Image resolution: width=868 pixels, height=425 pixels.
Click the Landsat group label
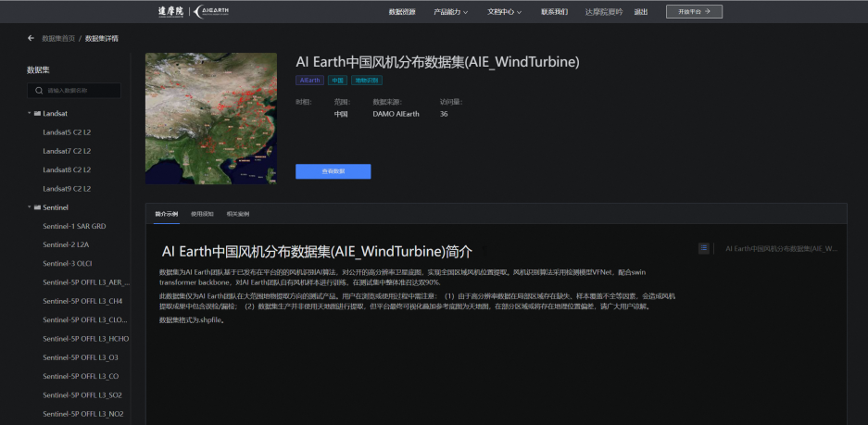point(55,114)
